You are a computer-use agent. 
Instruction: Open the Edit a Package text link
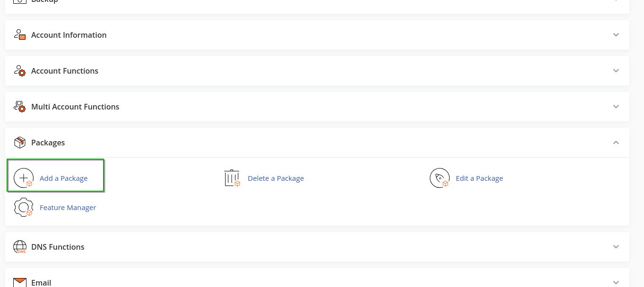pyautogui.click(x=479, y=178)
